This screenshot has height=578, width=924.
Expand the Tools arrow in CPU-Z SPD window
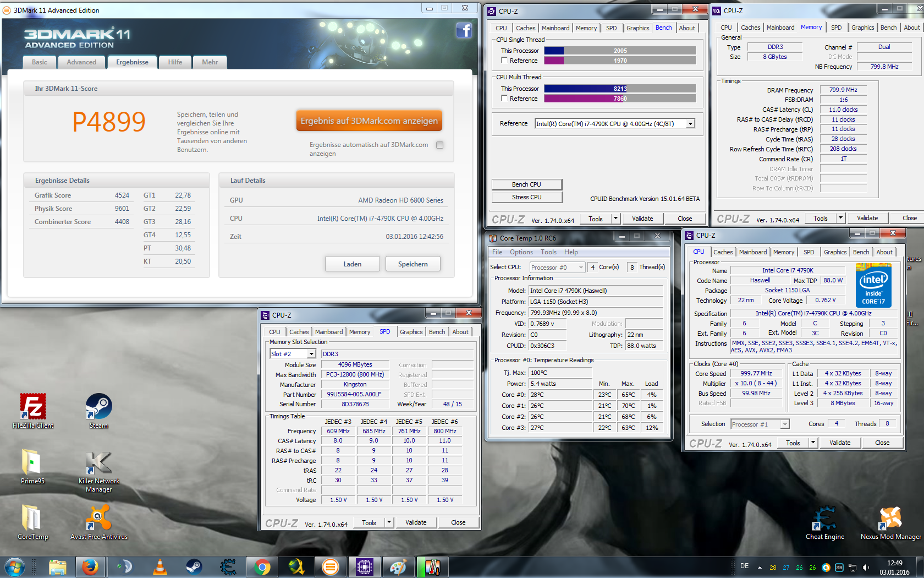[x=389, y=522]
